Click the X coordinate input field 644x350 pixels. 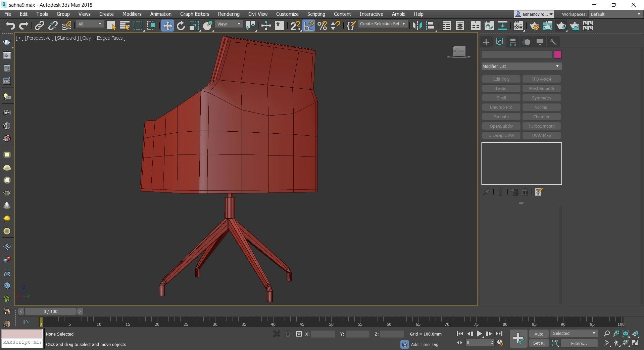[x=323, y=334]
